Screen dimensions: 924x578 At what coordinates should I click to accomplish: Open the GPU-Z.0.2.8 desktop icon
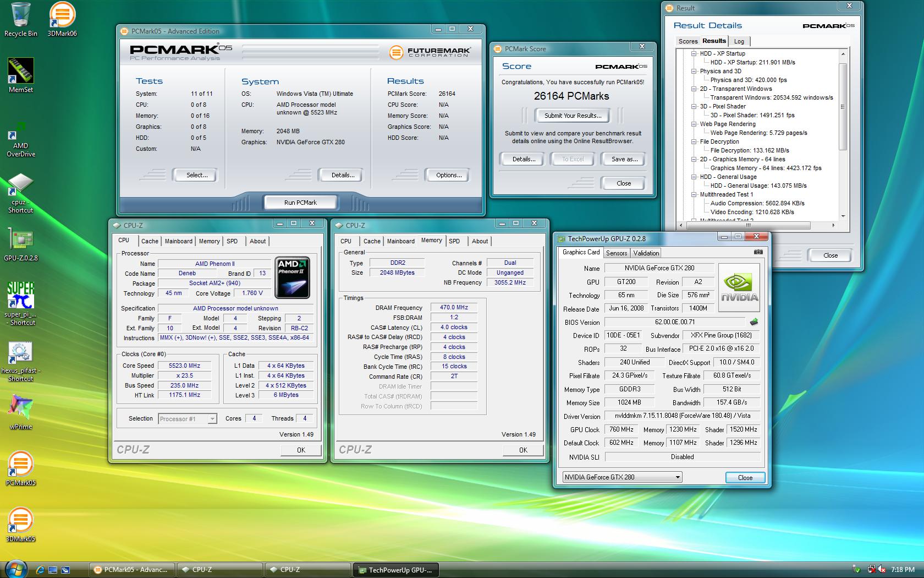[21, 244]
